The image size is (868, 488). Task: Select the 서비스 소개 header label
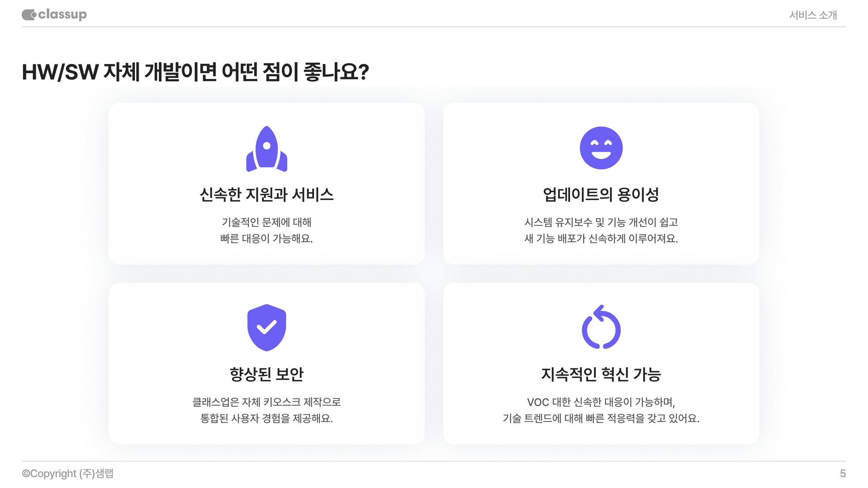(813, 15)
